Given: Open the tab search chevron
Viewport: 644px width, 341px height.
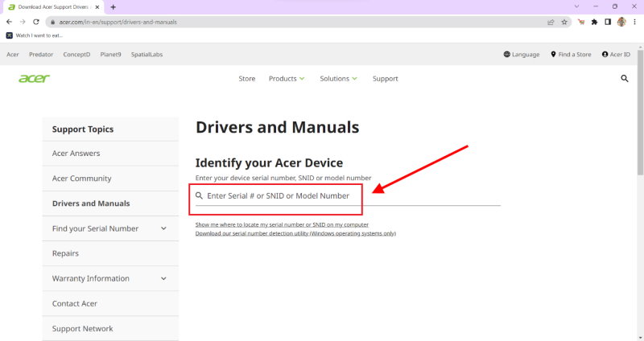Looking at the screenshot, I should click(x=576, y=6).
